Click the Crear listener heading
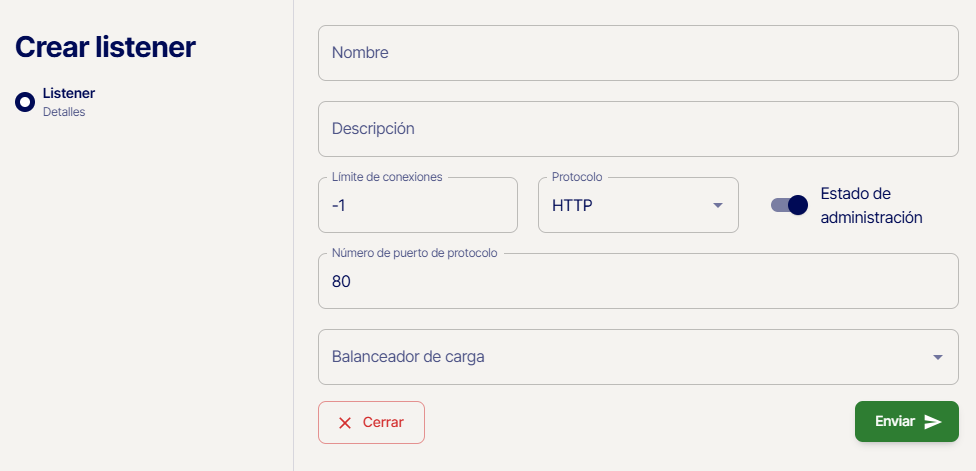Screen dimensions: 976x471 click(x=105, y=47)
